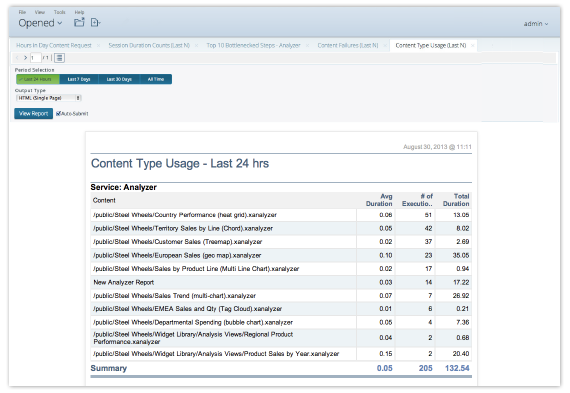This screenshot has height=393, width=570.
Task: Click Sales by Product Line row
Action: pyautogui.click(x=281, y=269)
